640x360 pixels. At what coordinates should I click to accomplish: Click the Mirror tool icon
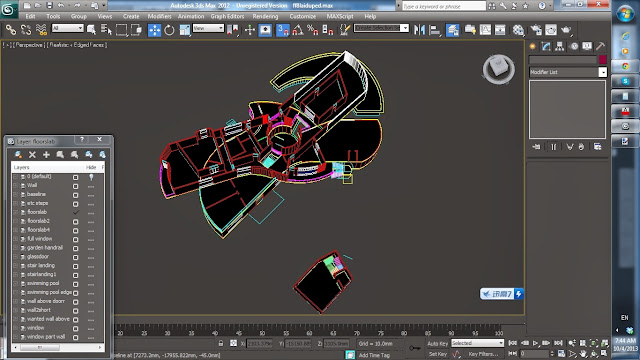click(419, 30)
